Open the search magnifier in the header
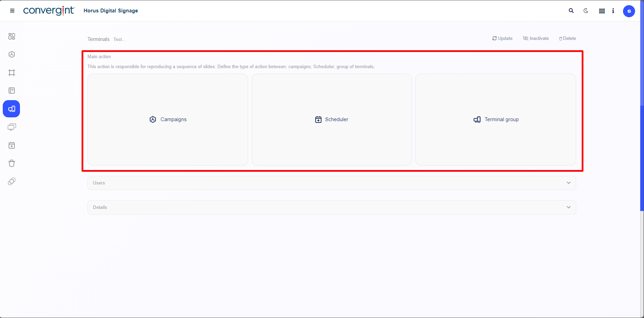This screenshot has width=644, height=318. (571, 11)
